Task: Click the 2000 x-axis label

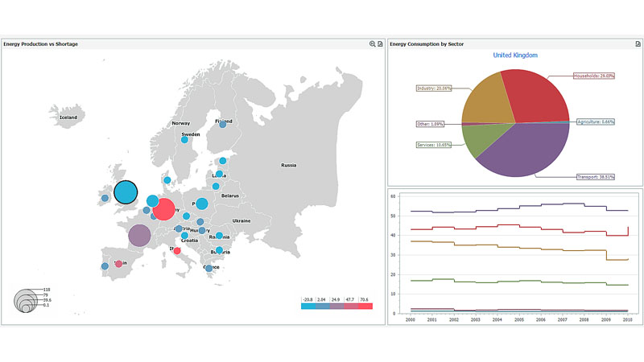Action: point(411,319)
